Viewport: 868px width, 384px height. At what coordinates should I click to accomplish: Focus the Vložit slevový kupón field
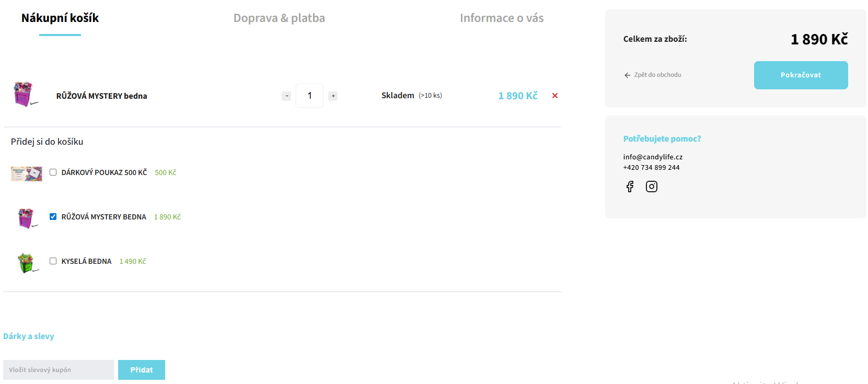tap(58, 370)
